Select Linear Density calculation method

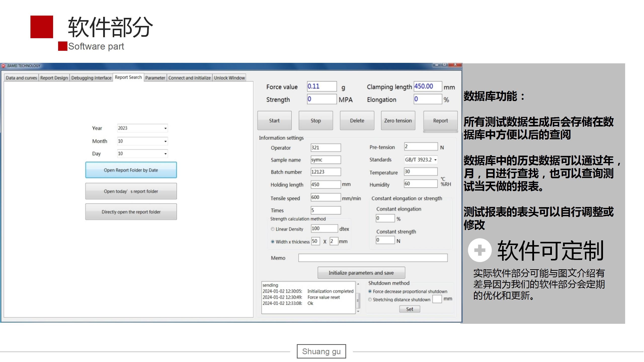point(272,229)
